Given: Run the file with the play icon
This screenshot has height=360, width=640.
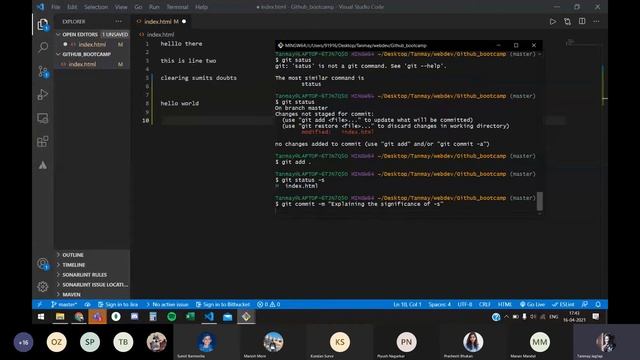Looking at the screenshot, I should pyautogui.click(x=552, y=21).
